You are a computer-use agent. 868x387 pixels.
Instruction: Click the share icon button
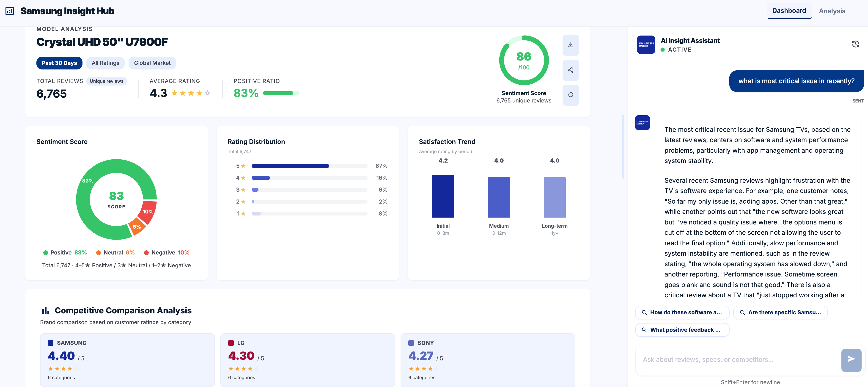point(571,70)
